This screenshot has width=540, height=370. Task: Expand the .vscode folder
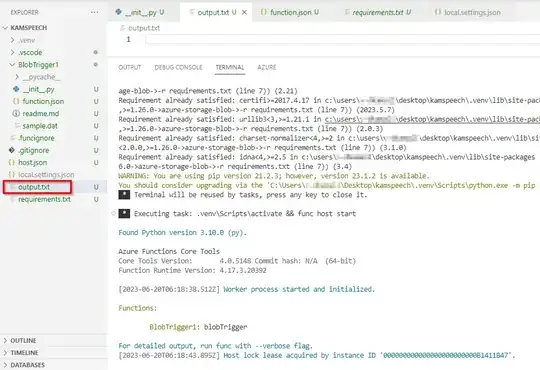(x=30, y=52)
